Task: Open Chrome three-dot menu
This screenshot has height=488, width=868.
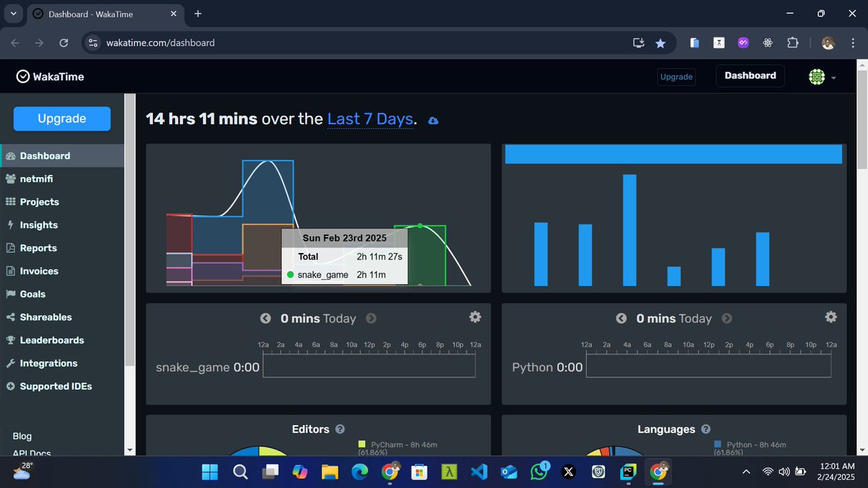Action: pyautogui.click(x=852, y=43)
